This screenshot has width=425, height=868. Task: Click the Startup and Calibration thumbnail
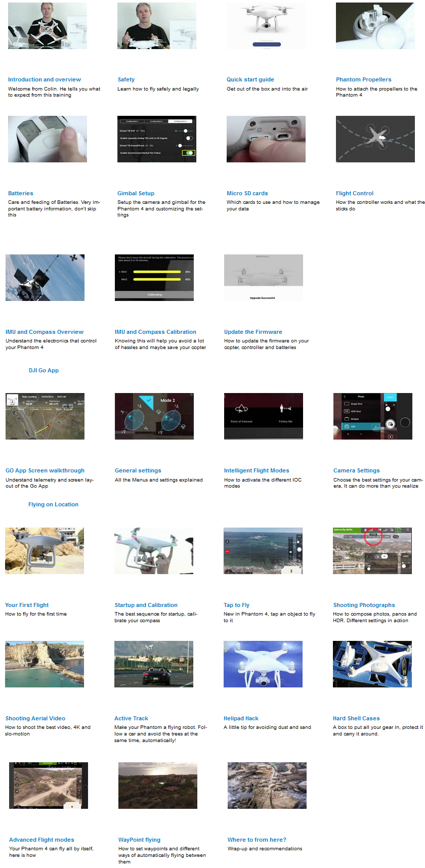[x=154, y=551]
